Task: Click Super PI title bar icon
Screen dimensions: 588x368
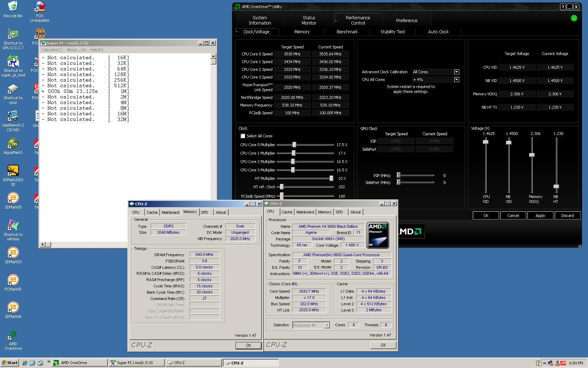Action: [x=43, y=43]
